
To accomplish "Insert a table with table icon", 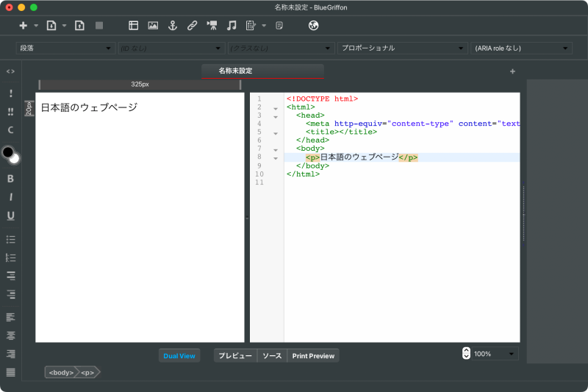I will point(134,26).
